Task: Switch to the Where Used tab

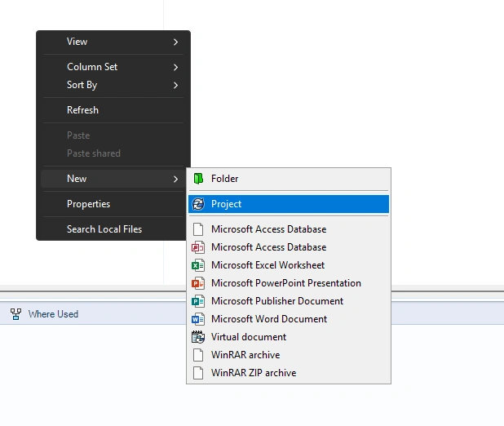Action: click(x=53, y=314)
